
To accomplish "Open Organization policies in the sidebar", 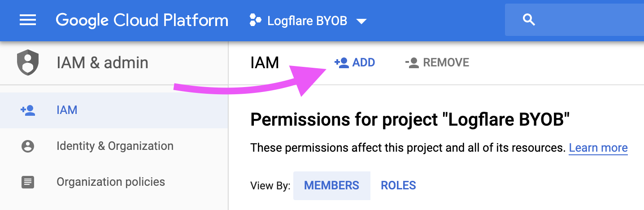I will (111, 182).
